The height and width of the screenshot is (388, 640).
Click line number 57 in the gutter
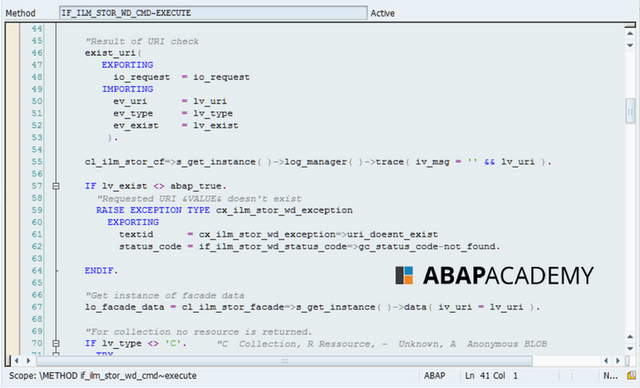[37, 186]
